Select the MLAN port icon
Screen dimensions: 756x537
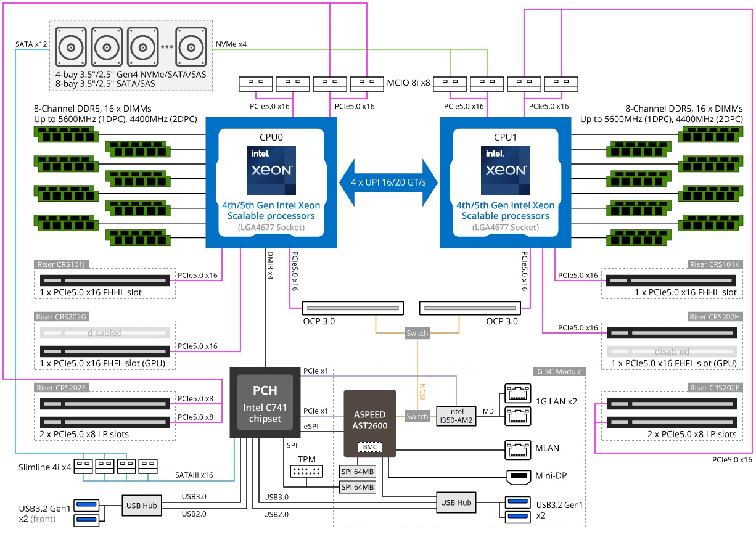point(517,449)
